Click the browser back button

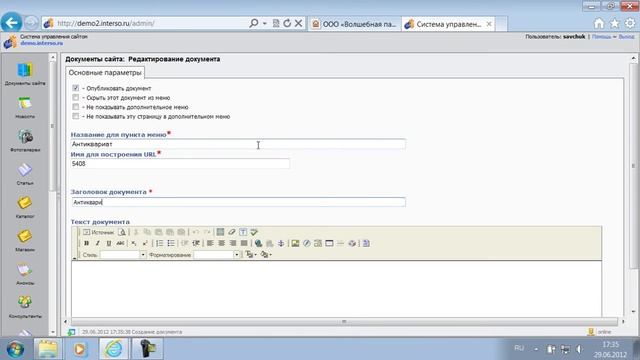coord(11,22)
